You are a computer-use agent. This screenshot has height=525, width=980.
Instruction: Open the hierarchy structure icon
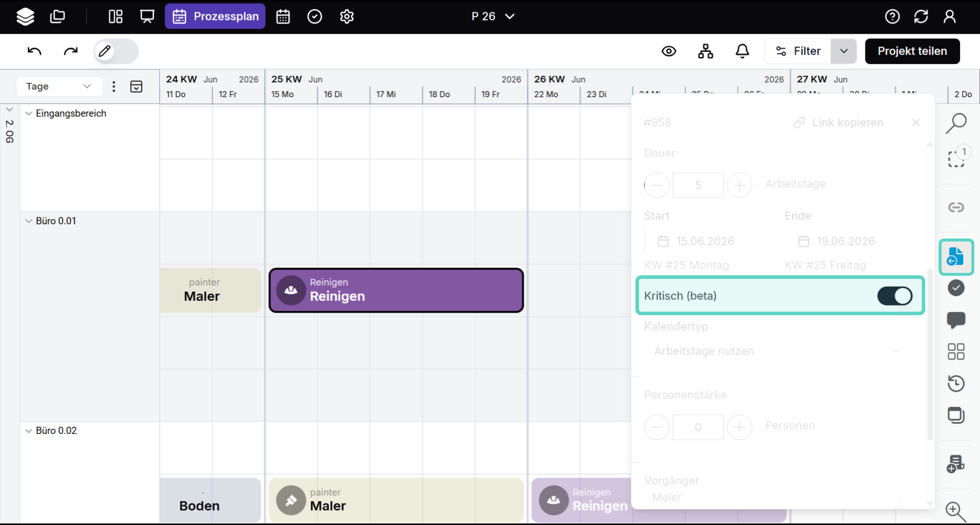706,51
